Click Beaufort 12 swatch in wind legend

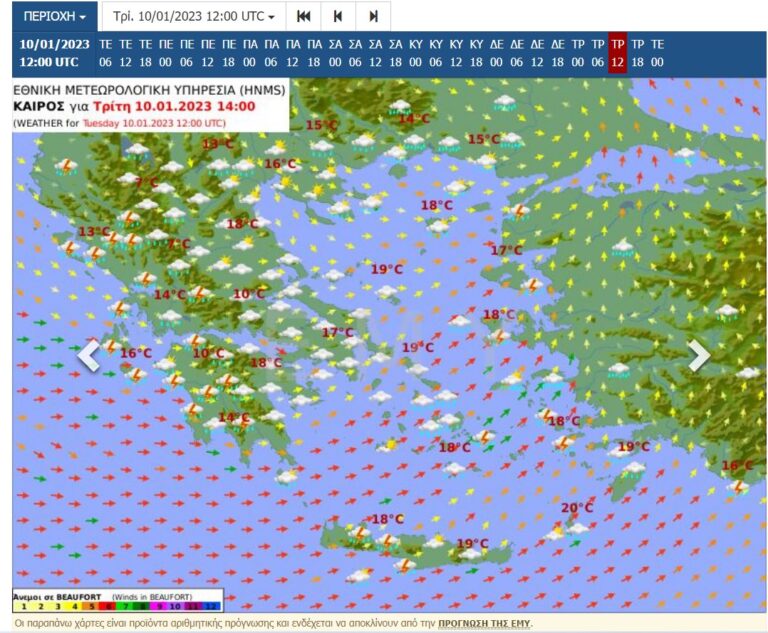tap(211, 605)
